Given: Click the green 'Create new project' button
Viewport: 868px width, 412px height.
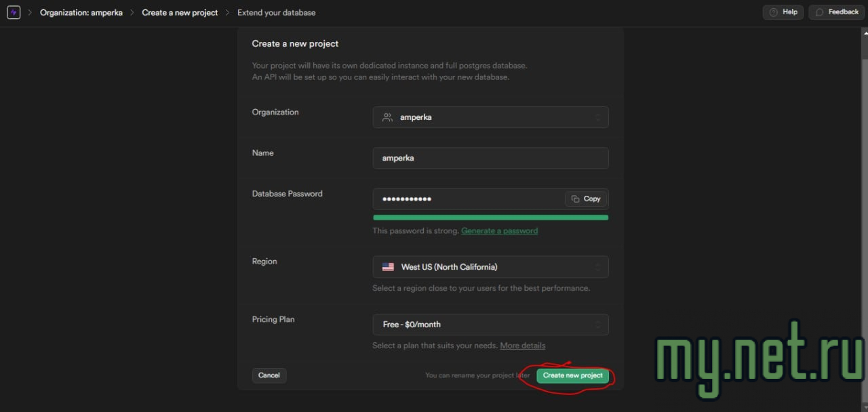Looking at the screenshot, I should coord(572,375).
